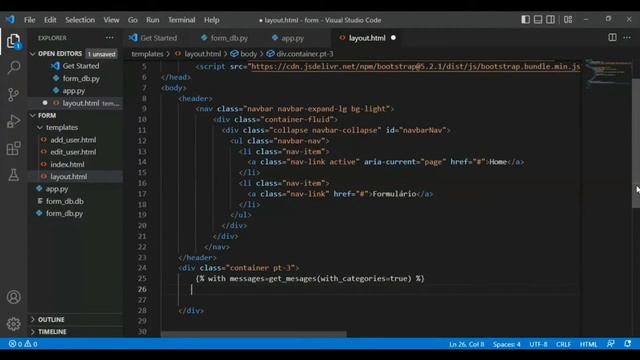Viewport: 640px width, 360px height.
Task: Click errors and warnings status indicator
Action: 23,344
